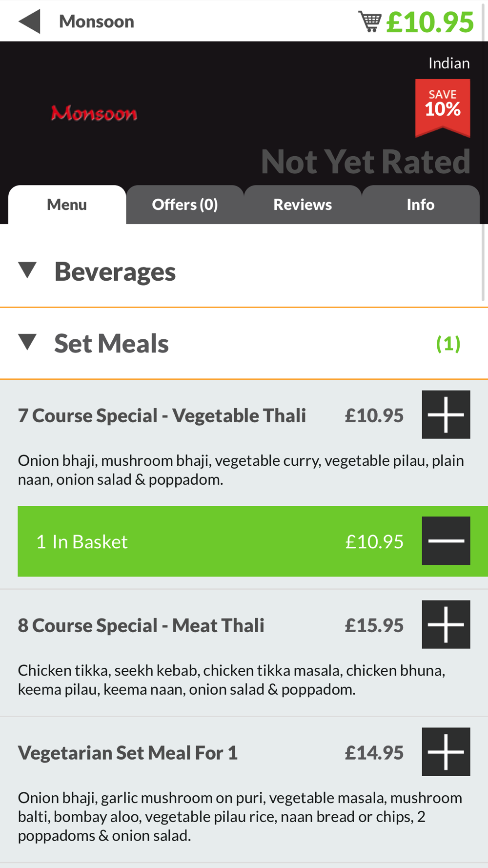Select the 8 Course Special Meat Thali title
Screen dimensions: 488x868
pos(141,625)
